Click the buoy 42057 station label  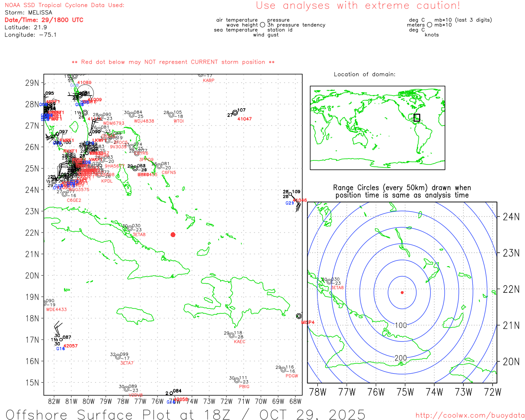tap(71, 346)
